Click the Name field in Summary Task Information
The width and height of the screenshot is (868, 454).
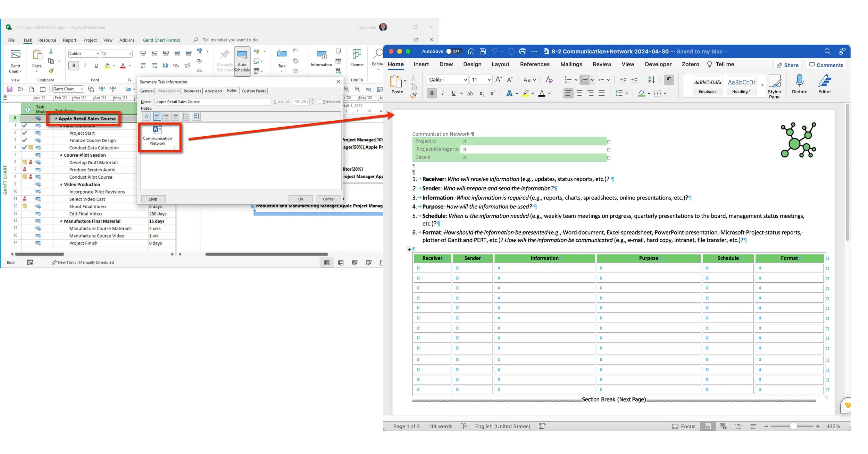point(212,102)
